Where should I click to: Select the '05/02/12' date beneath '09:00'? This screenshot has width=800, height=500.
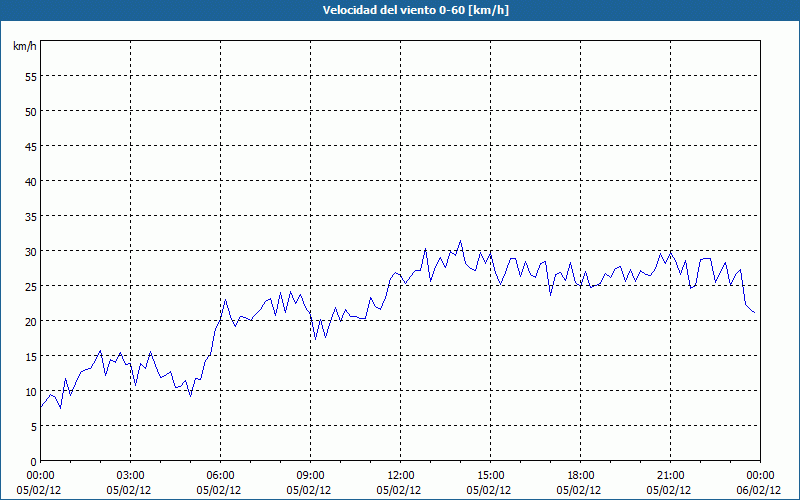tap(309, 490)
